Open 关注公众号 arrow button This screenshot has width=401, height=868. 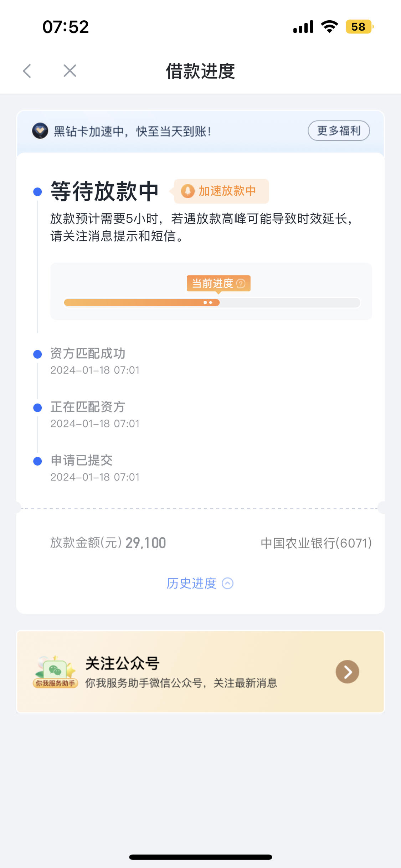347,672
